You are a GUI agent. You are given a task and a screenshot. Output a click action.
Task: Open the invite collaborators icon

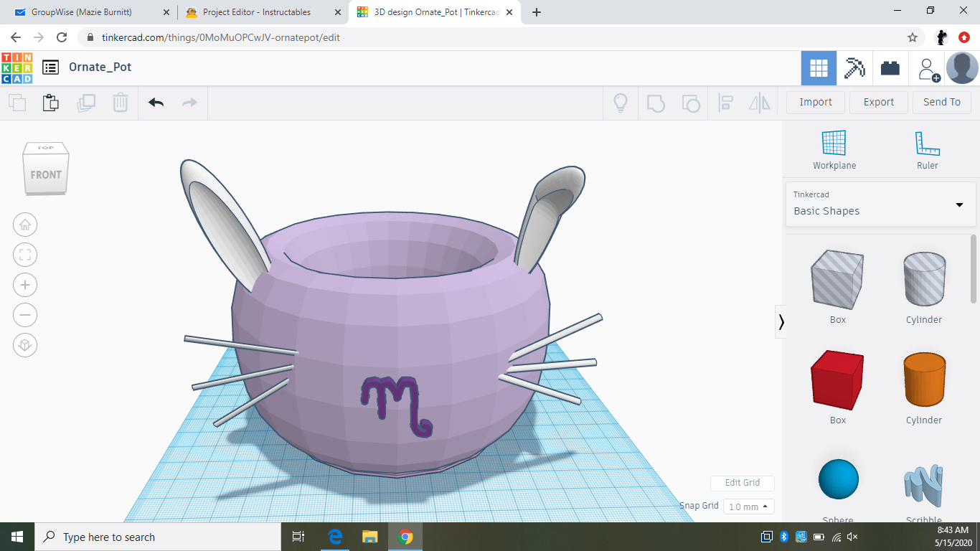click(x=927, y=67)
